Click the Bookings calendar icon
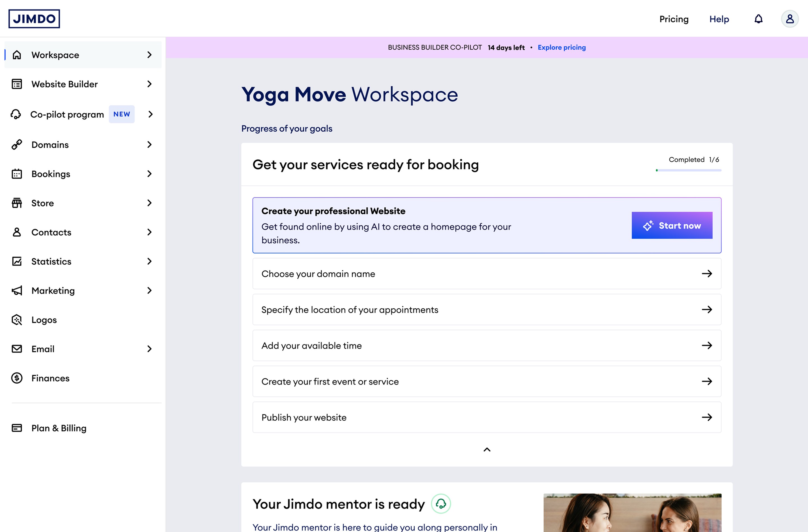Image resolution: width=808 pixels, height=532 pixels. (17, 173)
